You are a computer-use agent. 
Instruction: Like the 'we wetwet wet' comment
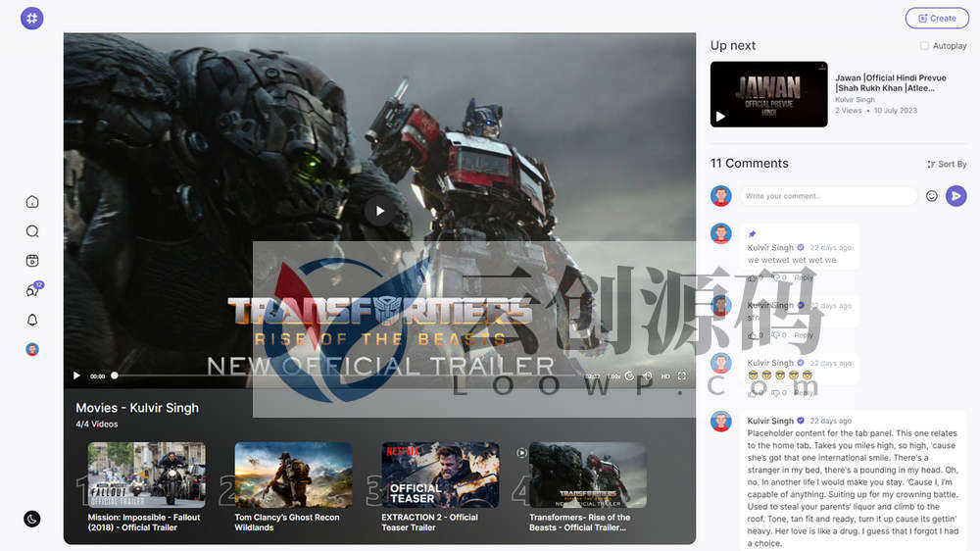(755, 277)
